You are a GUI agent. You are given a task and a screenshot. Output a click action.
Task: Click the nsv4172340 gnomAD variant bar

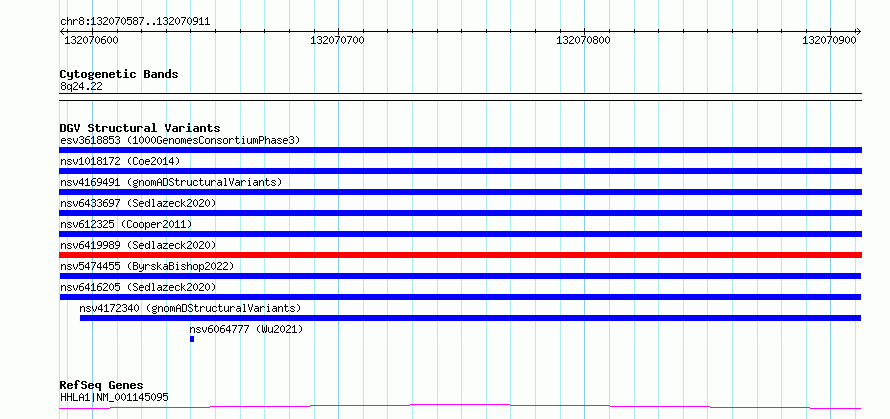pos(471,318)
